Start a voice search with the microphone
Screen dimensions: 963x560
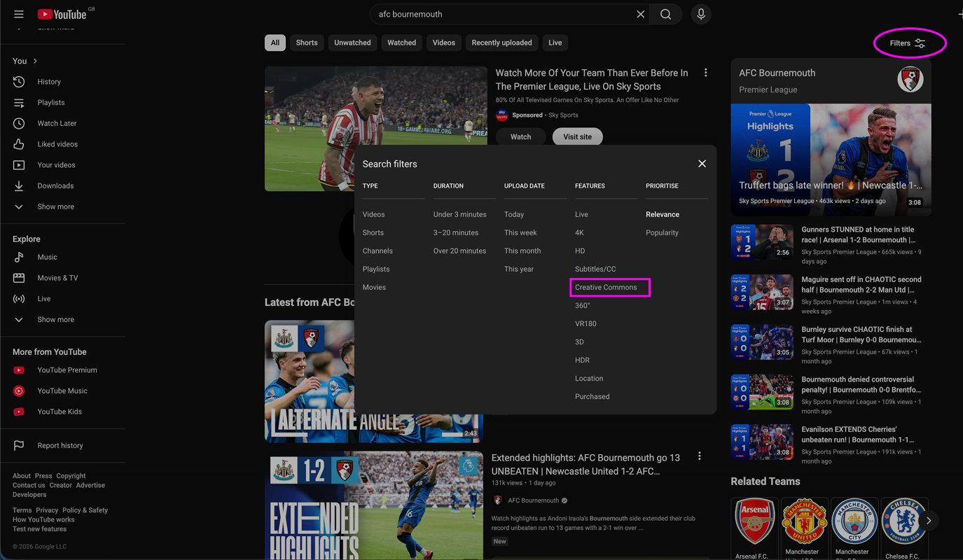[700, 13]
